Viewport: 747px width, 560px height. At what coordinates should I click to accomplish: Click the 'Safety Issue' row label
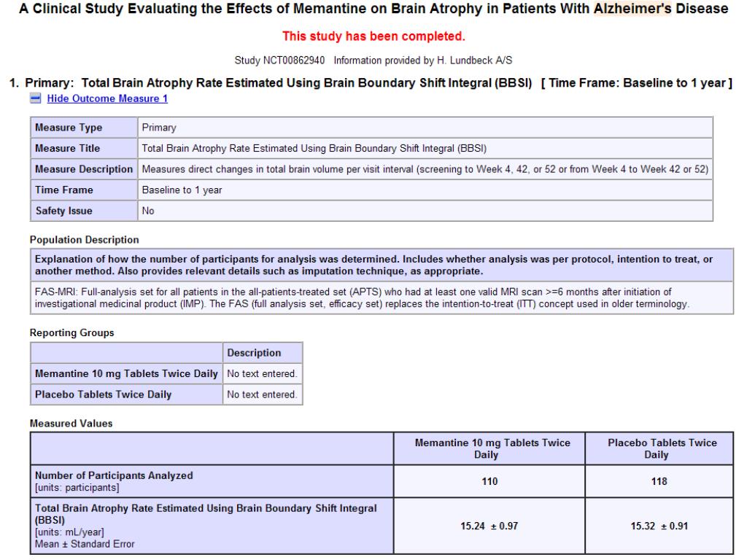63,211
